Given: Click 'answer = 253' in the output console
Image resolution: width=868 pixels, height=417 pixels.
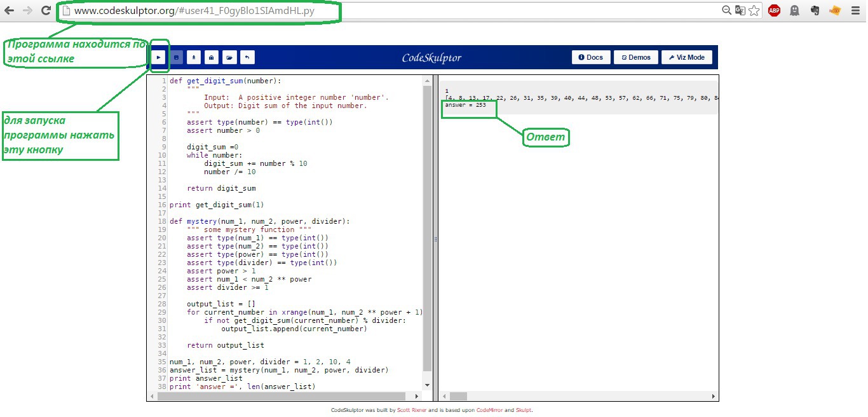Looking at the screenshot, I should [x=465, y=105].
